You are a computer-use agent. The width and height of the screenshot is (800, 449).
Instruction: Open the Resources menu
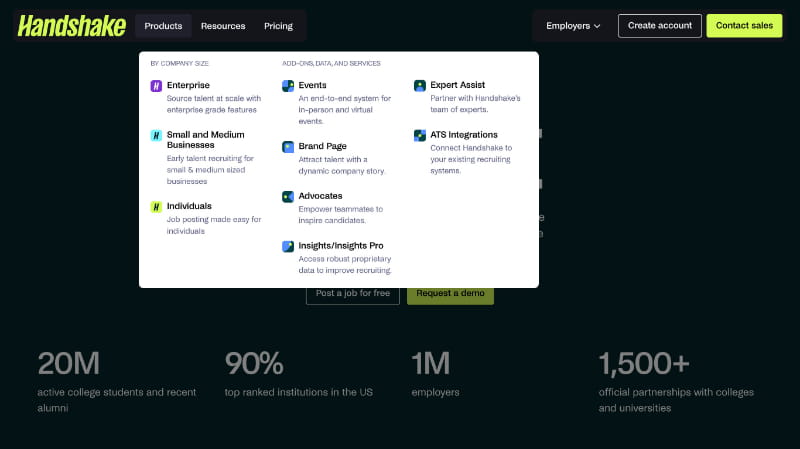point(223,26)
